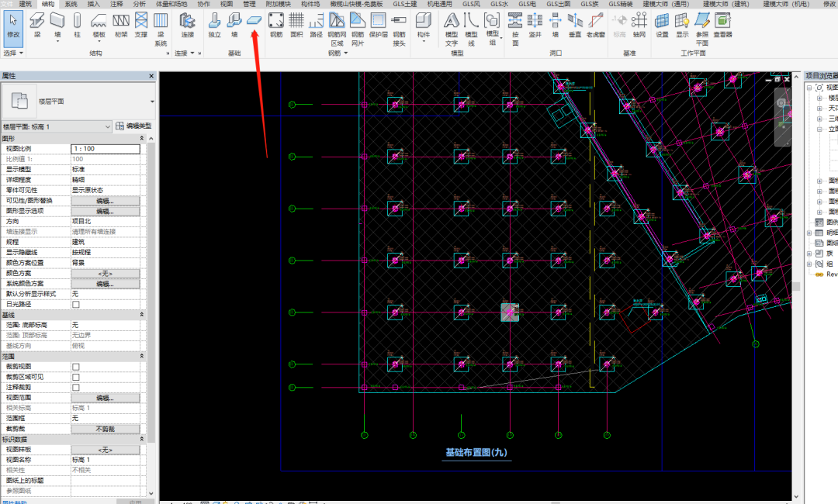838x504 pixels.
Task: Click the 独立 isolated foundation tool
Action: click(x=214, y=25)
